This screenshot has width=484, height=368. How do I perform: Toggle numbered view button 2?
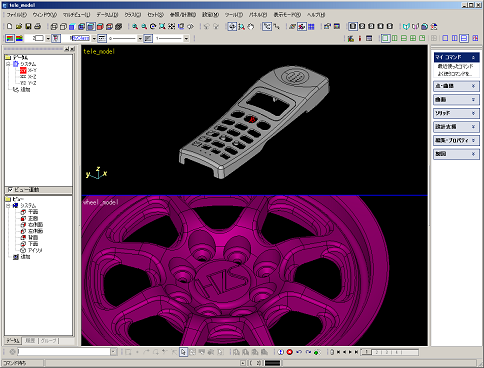[x=362, y=26]
